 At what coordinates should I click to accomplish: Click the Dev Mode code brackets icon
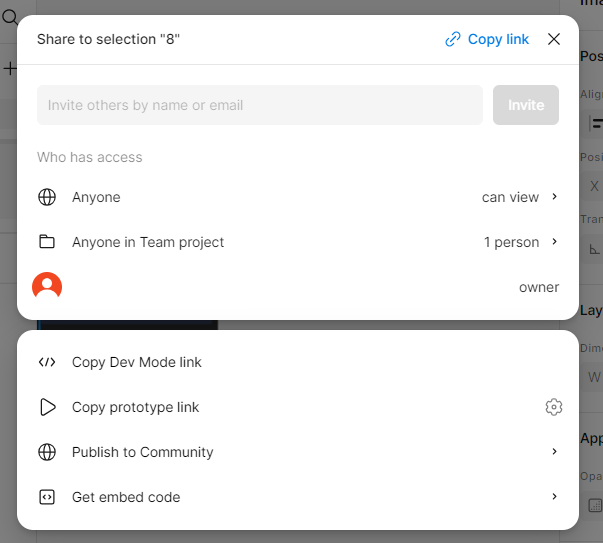pos(47,362)
